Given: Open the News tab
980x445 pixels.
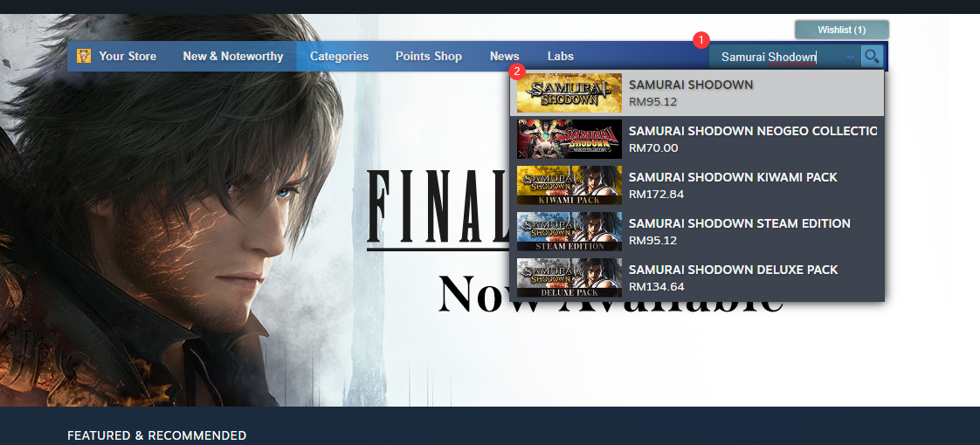Looking at the screenshot, I should click(504, 56).
